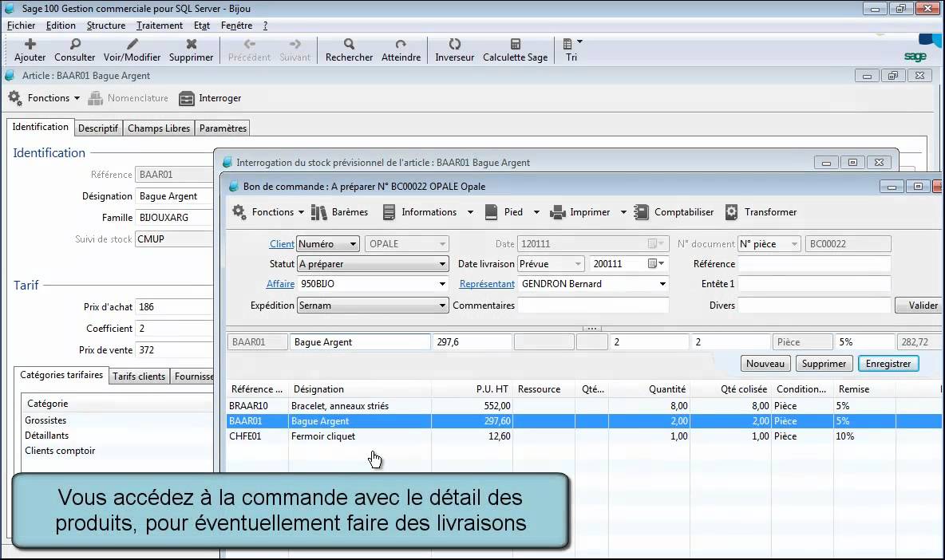Click the Informations document icon
The image size is (945, 560).
point(389,212)
